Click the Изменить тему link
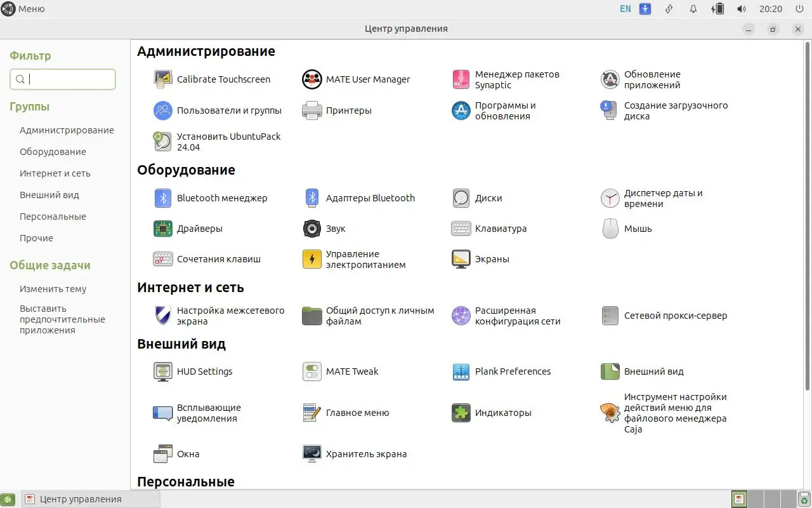The image size is (812, 508). click(53, 289)
